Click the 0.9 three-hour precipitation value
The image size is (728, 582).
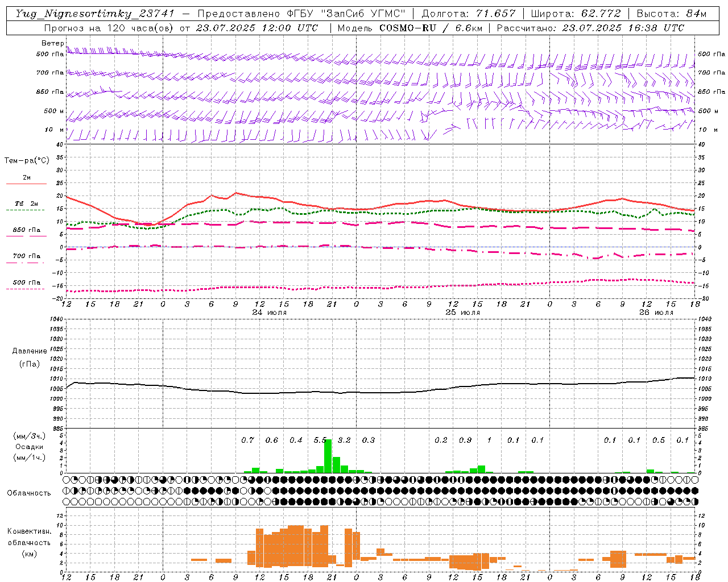[465, 440]
